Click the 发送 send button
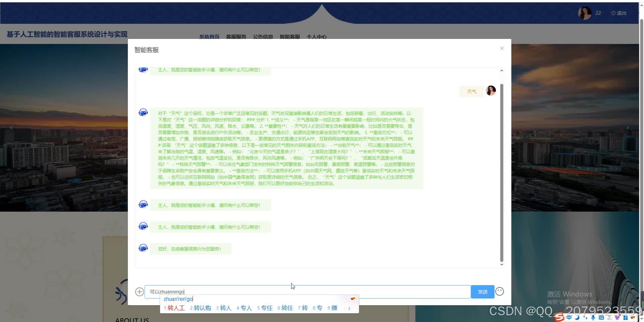 click(x=482, y=291)
